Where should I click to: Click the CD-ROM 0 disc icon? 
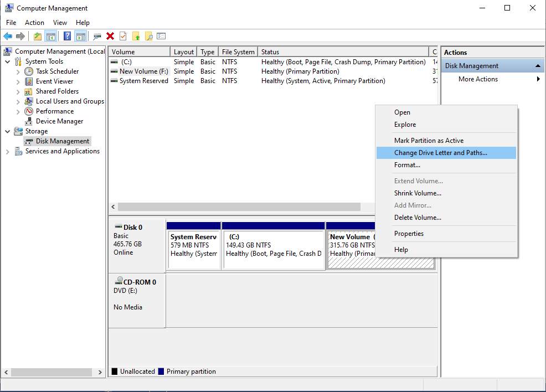[119, 280]
